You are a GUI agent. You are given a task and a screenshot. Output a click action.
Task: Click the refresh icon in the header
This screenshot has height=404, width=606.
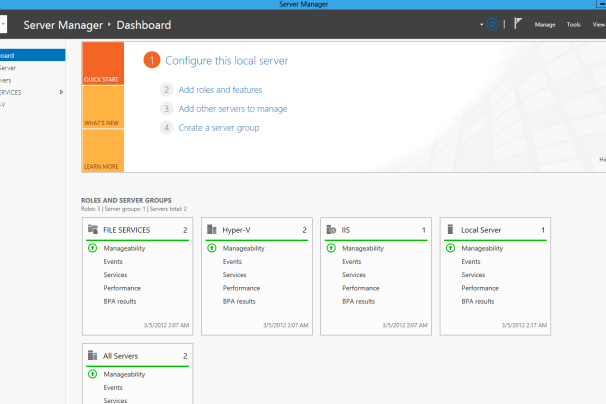492,24
